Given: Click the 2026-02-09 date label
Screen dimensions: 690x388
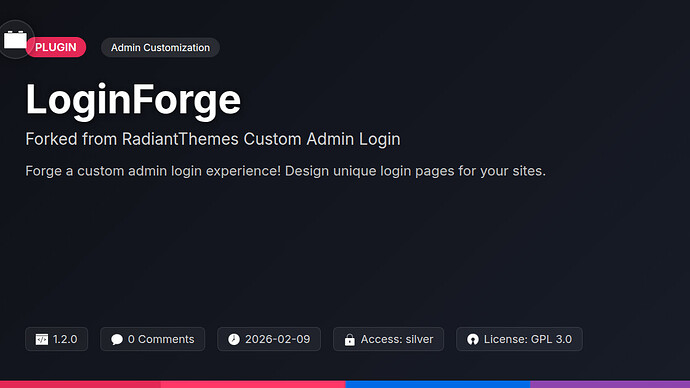Looking at the screenshot, I should [x=278, y=339].
